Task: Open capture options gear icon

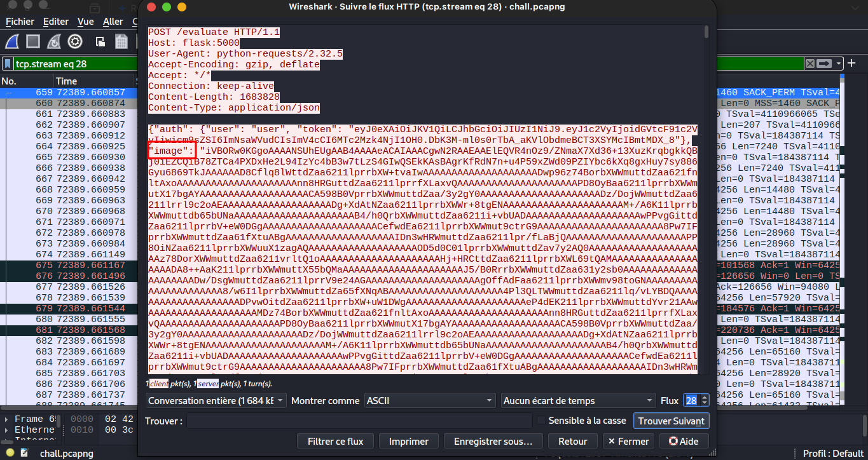Action: (x=75, y=42)
